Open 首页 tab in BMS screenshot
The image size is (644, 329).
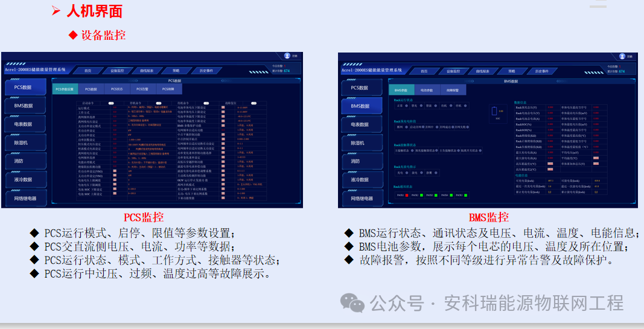[424, 71]
